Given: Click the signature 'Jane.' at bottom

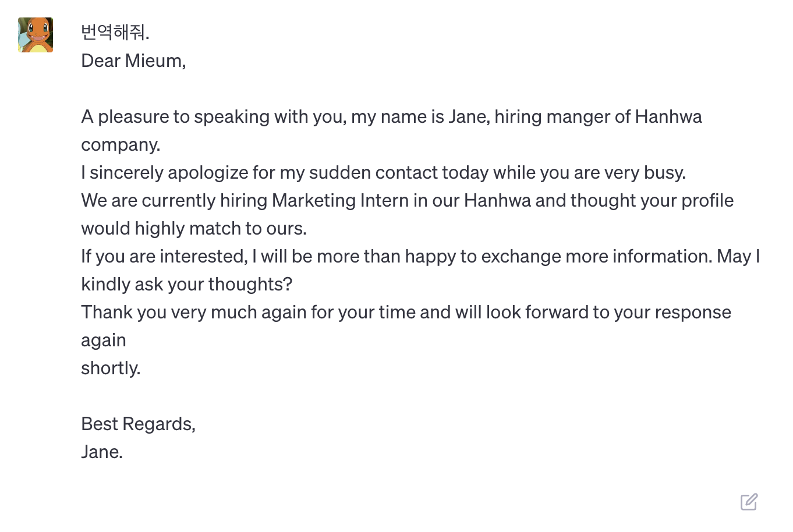Looking at the screenshot, I should 102,452.
